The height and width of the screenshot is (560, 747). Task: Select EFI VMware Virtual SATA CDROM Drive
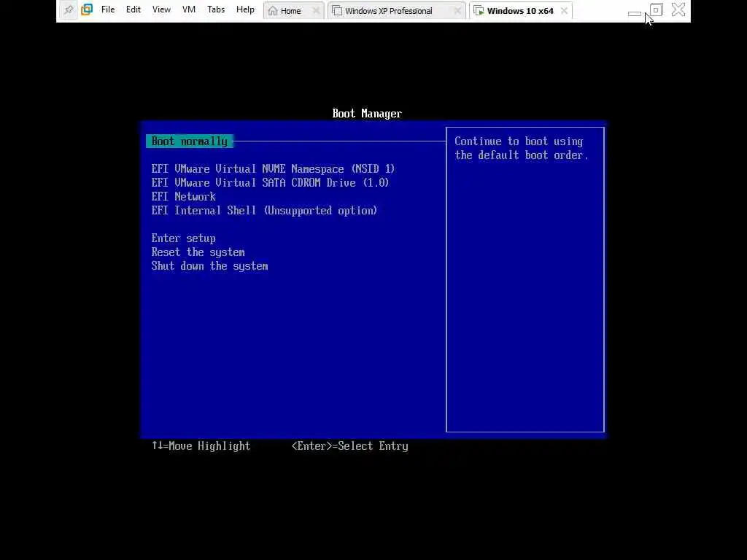point(270,183)
